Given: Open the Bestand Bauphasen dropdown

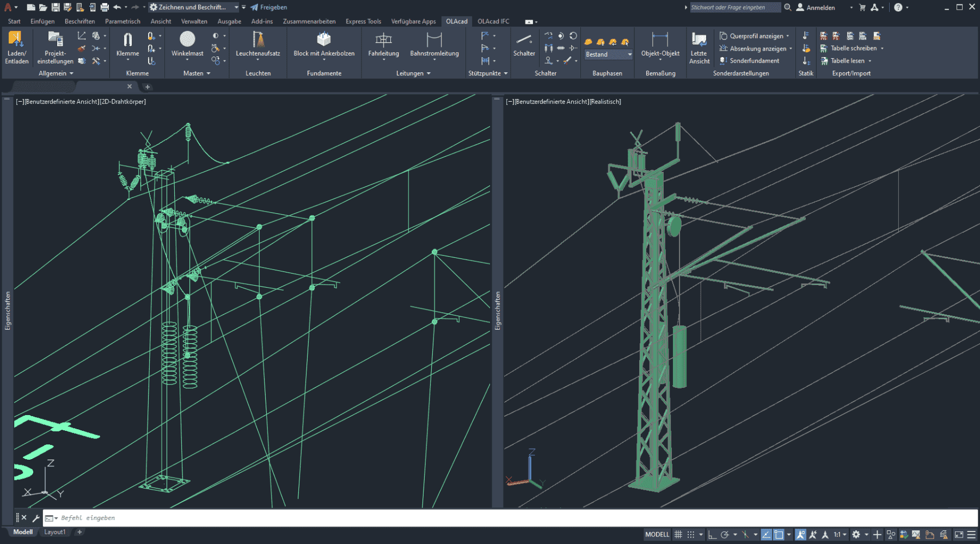Looking at the screenshot, I should tap(629, 54).
